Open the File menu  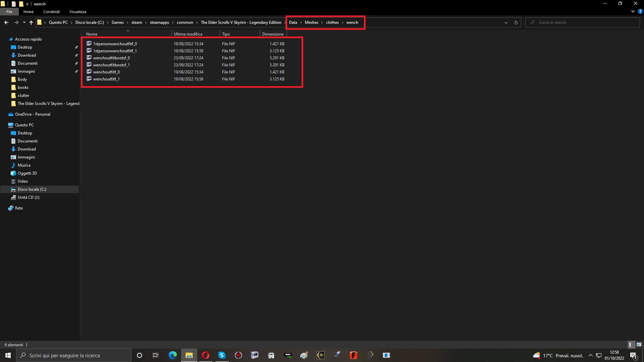(x=9, y=12)
